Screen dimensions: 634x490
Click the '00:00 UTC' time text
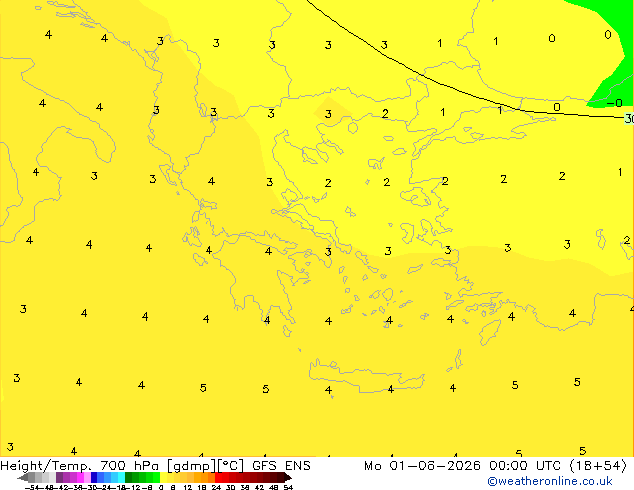[x=525, y=466]
